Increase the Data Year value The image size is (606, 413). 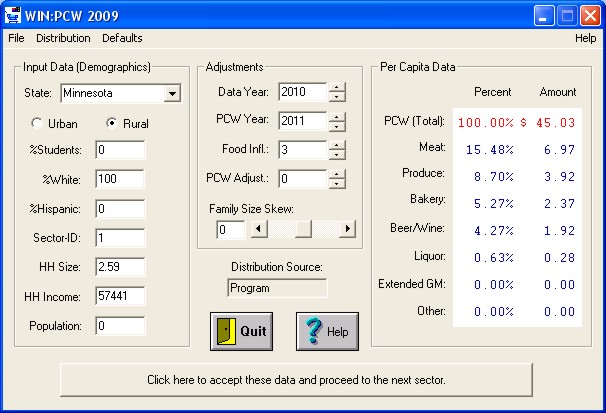click(337, 88)
